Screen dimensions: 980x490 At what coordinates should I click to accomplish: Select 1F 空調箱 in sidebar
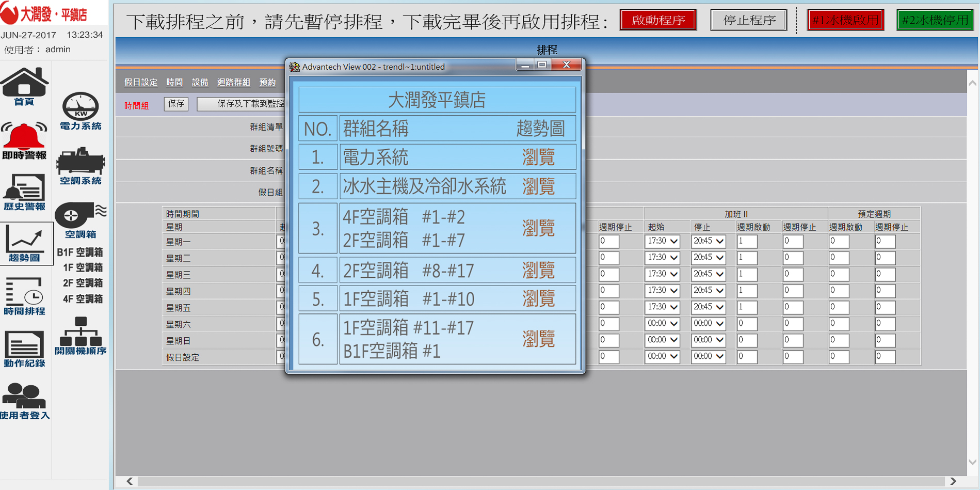[83, 268]
